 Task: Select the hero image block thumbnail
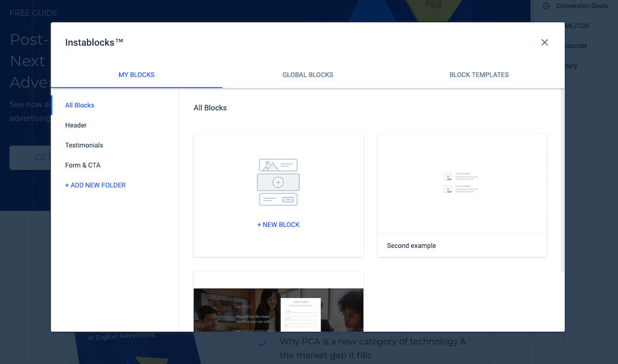click(x=278, y=310)
